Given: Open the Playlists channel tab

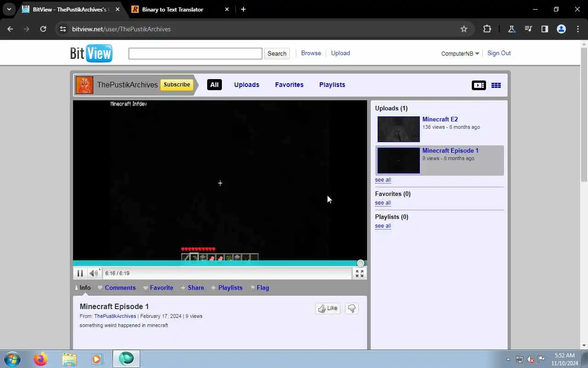Looking at the screenshot, I should tap(332, 85).
